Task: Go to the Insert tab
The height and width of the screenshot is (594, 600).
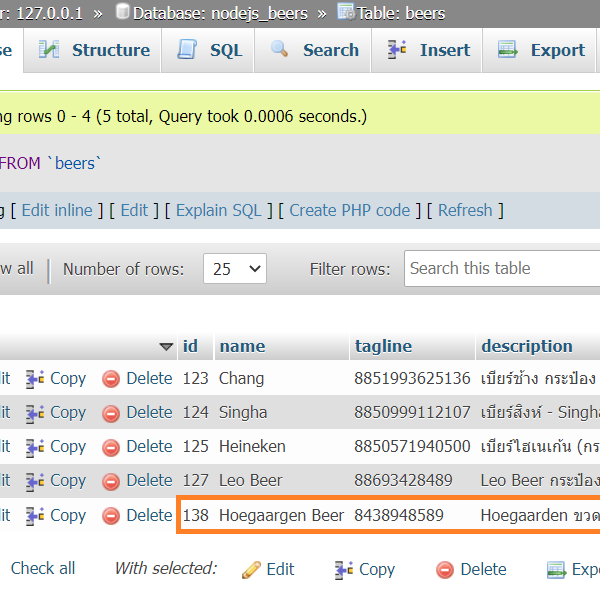Action: (x=429, y=50)
